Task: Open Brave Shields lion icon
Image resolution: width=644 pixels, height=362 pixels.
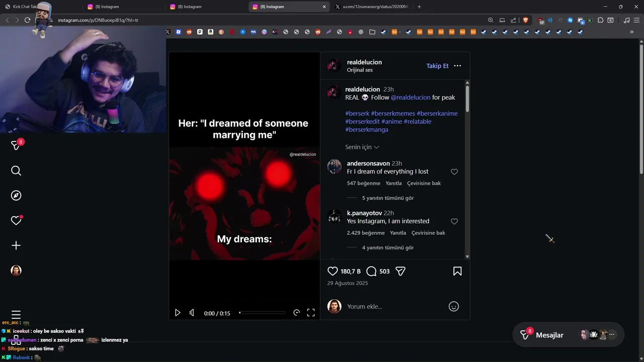Action: 526,20
